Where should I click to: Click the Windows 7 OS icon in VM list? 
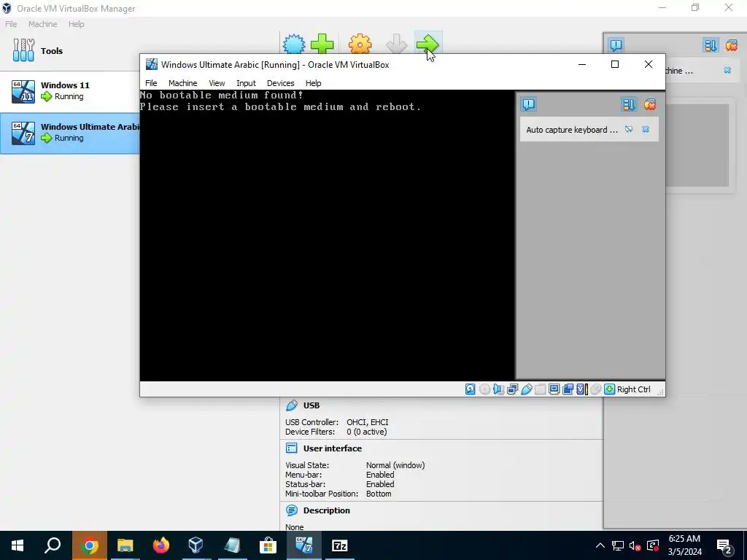(23, 133)
